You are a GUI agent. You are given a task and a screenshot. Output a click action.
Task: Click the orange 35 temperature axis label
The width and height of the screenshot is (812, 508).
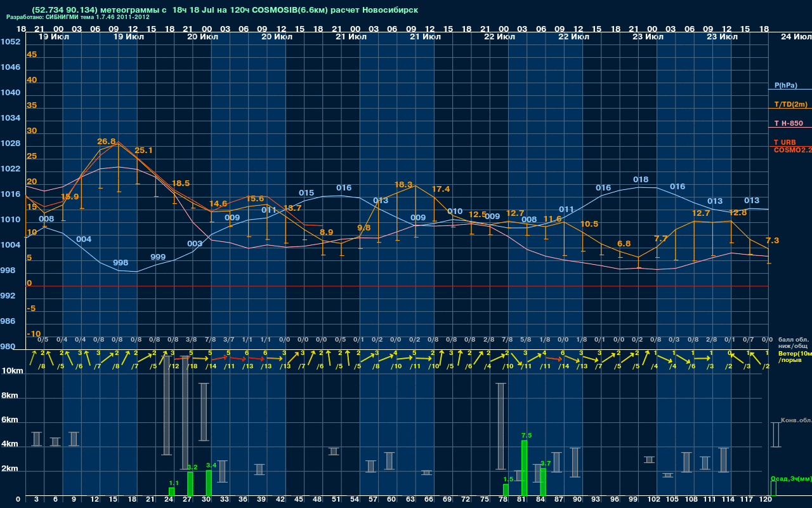click(x=32, y=105)
